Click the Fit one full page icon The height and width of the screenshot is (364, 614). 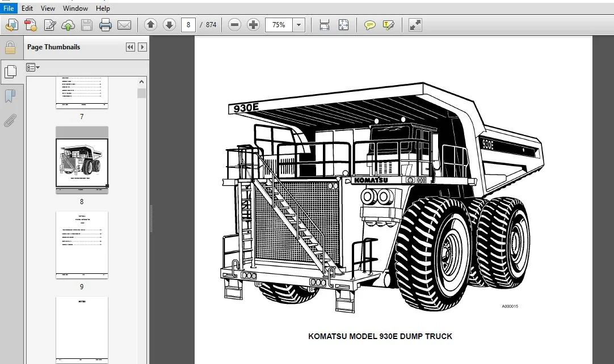343,25
